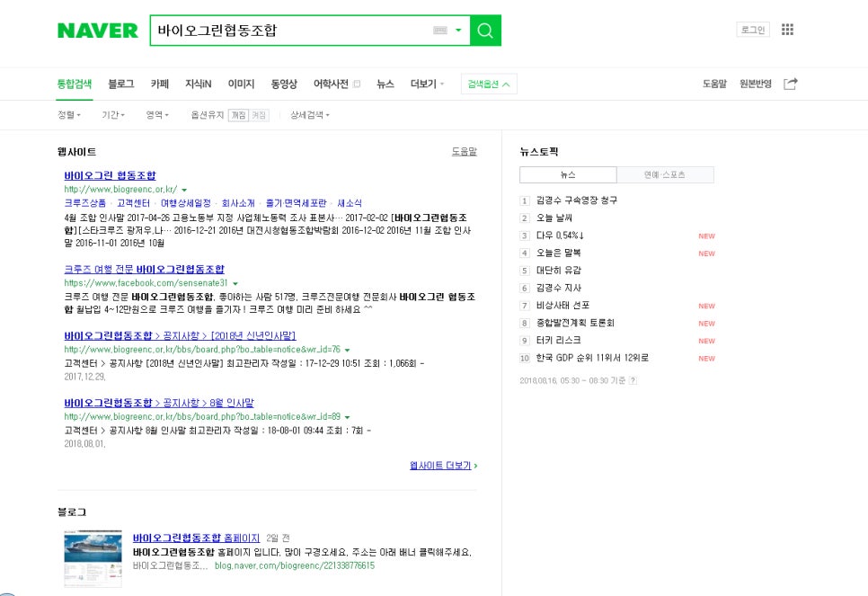Open the apps grid icon
Viewport: 868px width, 596px height.
(787, 30)
